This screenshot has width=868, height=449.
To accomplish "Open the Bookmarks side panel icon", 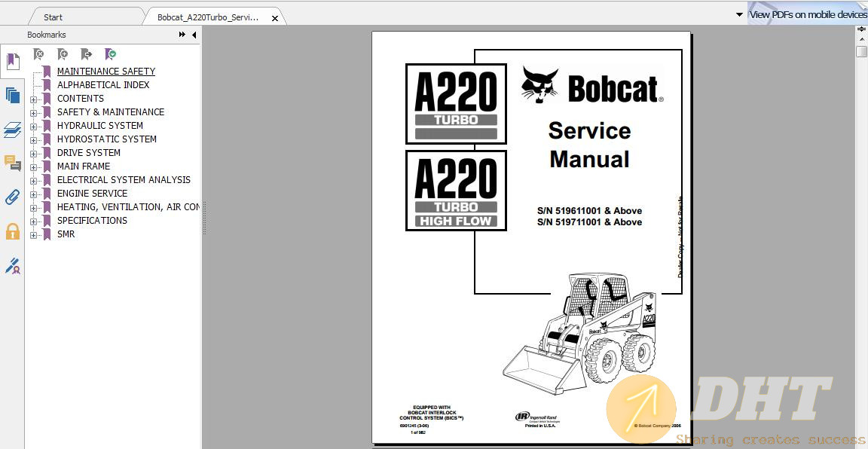I will [13, 62].
